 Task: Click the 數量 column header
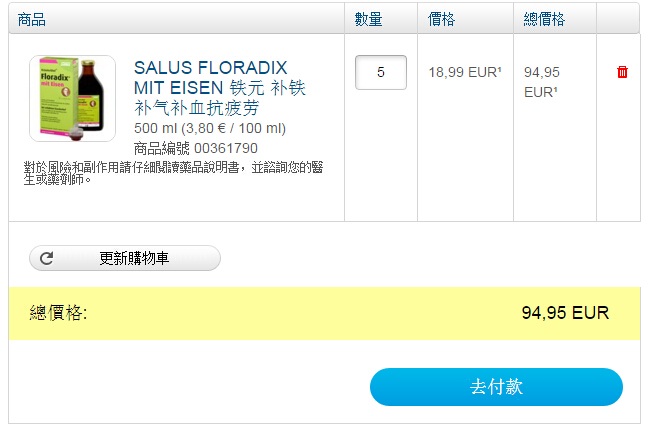[x=370, y=19]
